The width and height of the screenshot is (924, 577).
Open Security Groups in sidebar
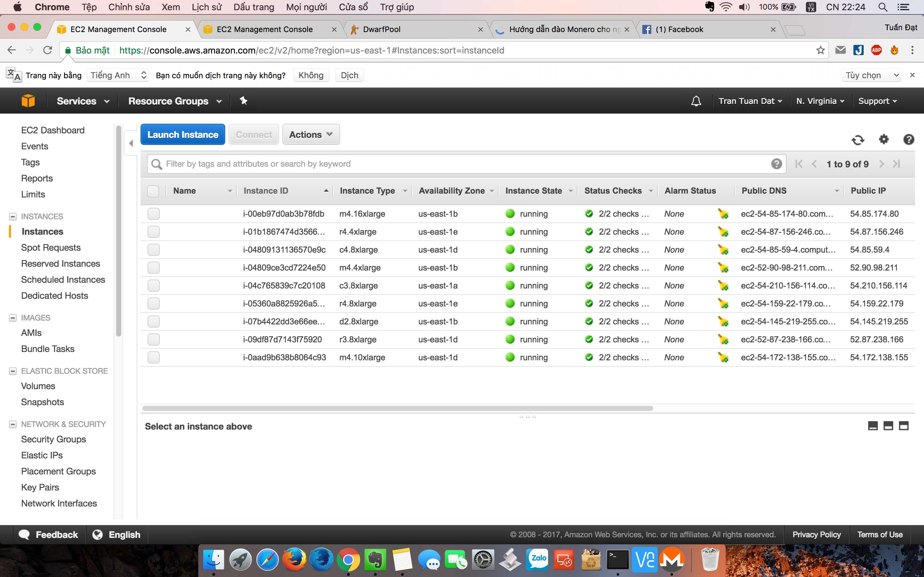54,439
